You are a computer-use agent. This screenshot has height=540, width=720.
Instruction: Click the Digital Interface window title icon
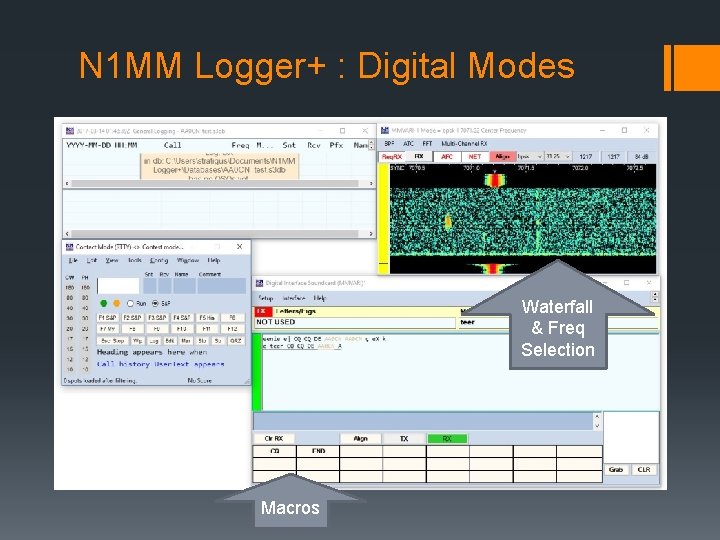[x=259, y=283]
